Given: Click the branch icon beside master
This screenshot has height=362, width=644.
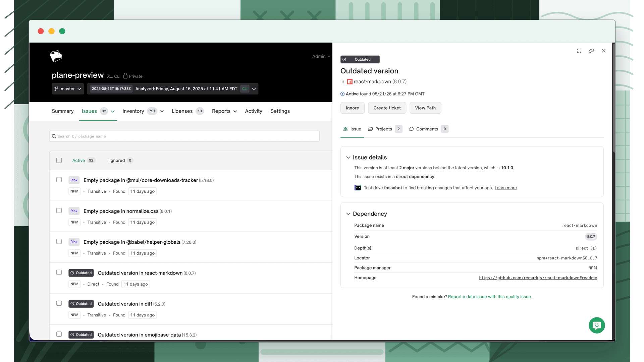Looking at the screenshot, I should point(56,89).
